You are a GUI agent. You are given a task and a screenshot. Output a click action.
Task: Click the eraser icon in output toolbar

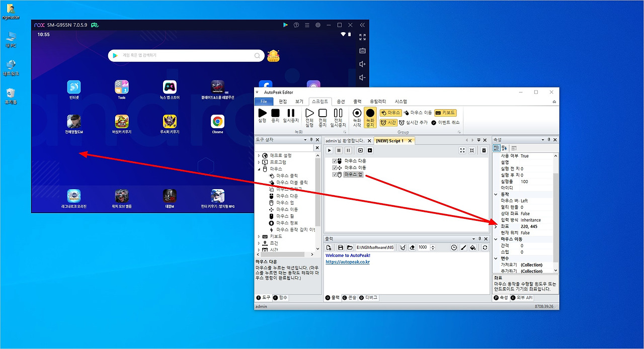(x=412, y=247)
